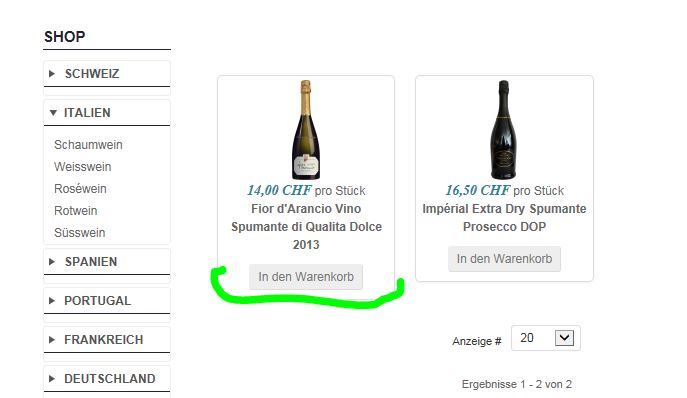
Task: Click the Fior d'Arancio bottle image
Action: [306, 130]
